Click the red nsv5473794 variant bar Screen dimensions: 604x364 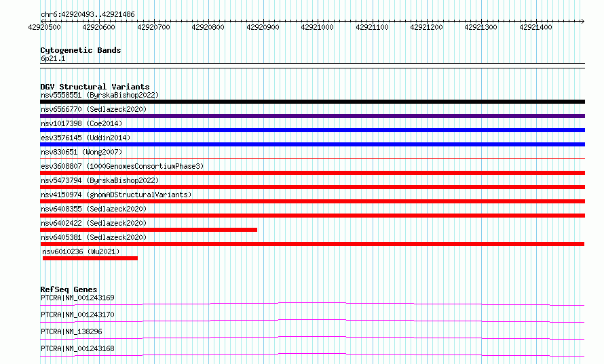[x=312, y=187]
